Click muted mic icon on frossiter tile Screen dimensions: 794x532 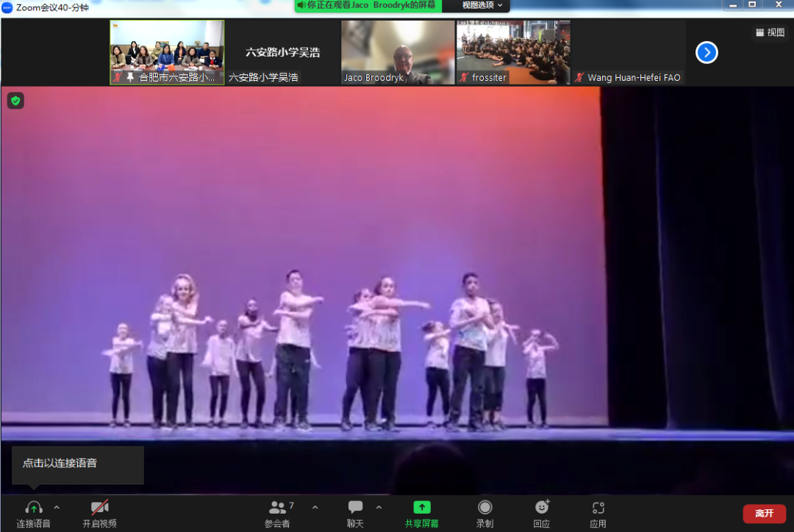pyautogui.click(x=464, y=77)
